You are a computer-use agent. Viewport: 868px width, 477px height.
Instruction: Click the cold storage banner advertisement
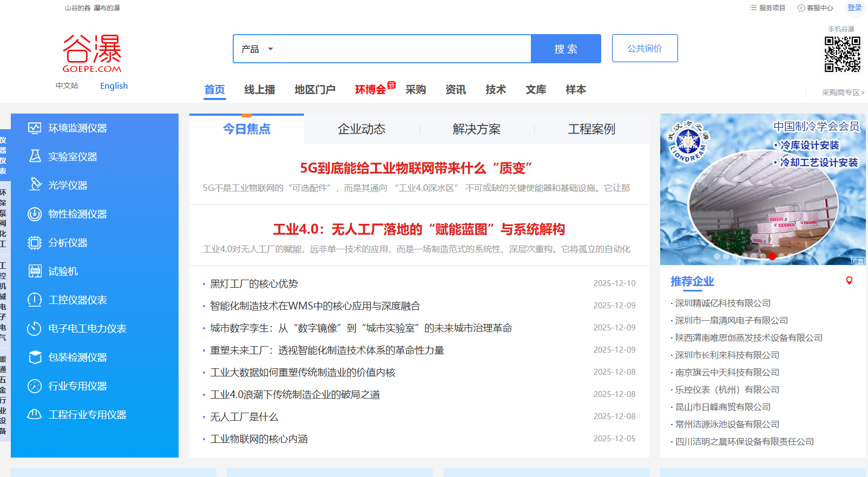[x=763, y=189]
